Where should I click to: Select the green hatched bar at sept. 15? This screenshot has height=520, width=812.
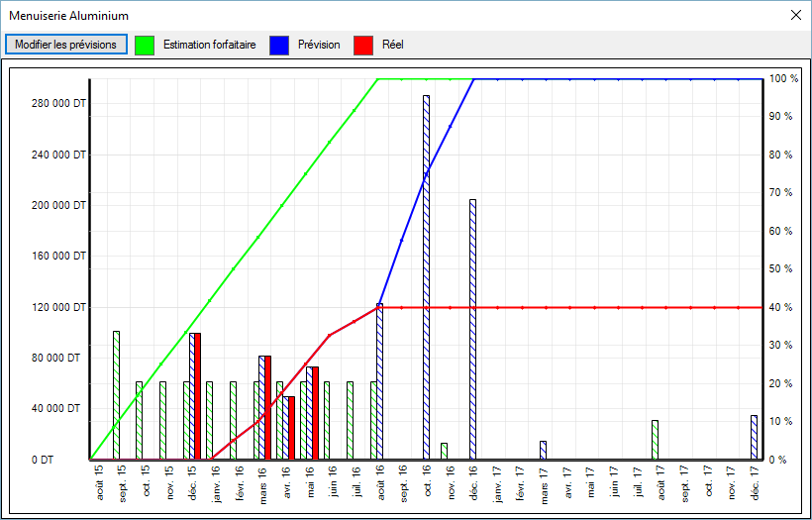(116, 394)
